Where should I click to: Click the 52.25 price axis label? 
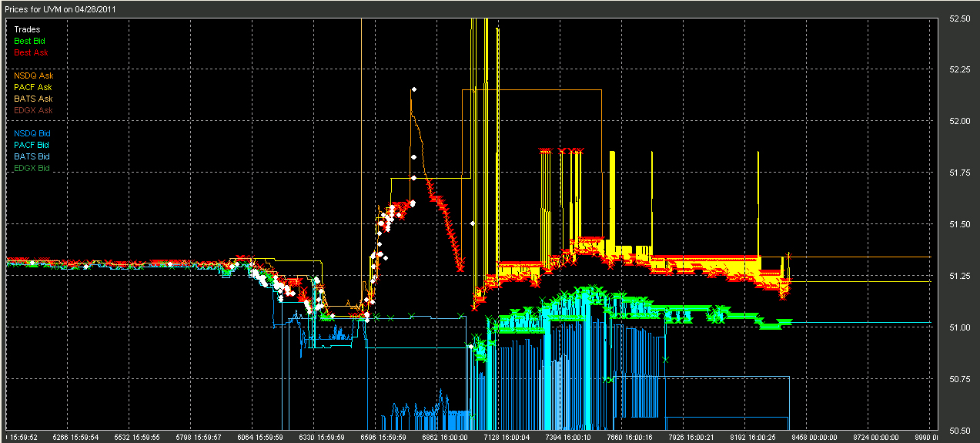click(x=959, y=69)
